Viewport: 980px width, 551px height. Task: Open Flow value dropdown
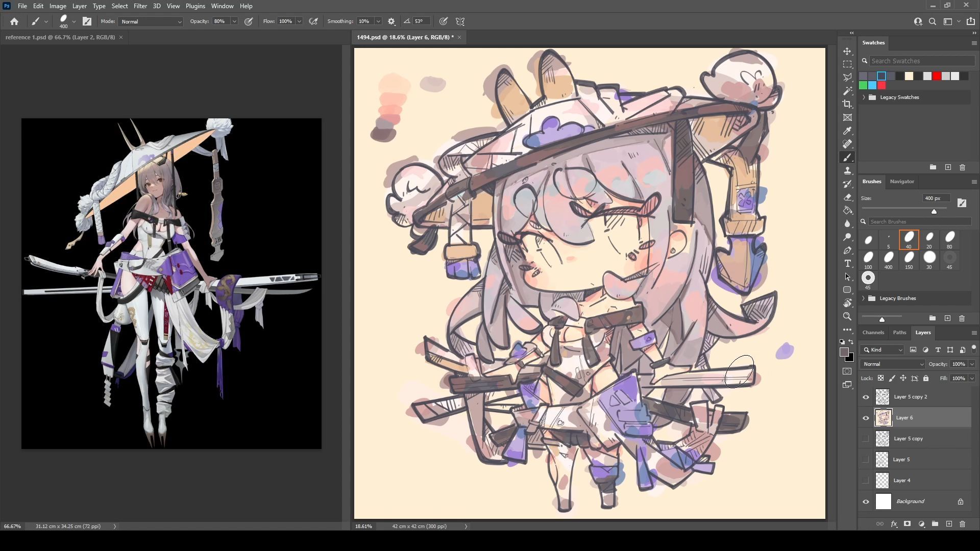[299, 21]
